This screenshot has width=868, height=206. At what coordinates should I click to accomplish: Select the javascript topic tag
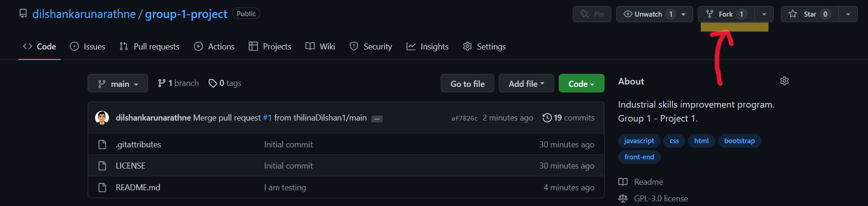tap(639, 141)
